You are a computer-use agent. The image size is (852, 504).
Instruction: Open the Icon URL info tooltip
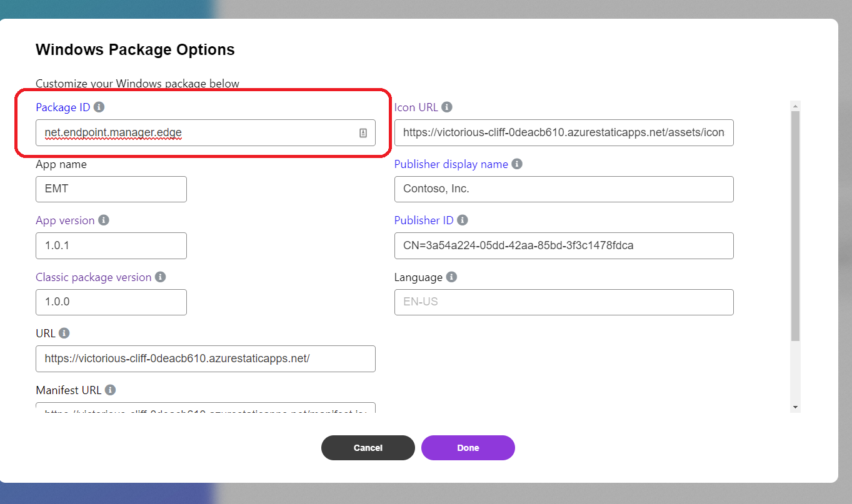tap(446, 107)
